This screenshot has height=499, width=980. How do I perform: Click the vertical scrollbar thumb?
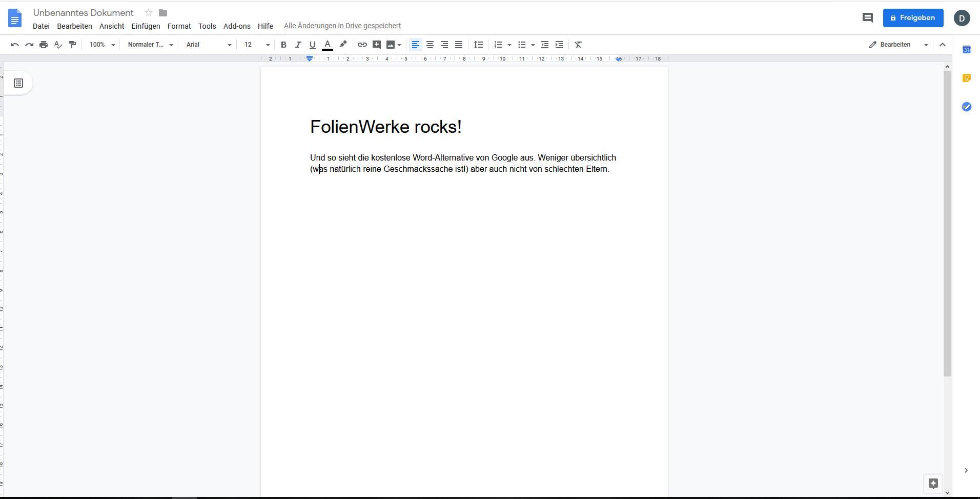click(x=947, y=224)
